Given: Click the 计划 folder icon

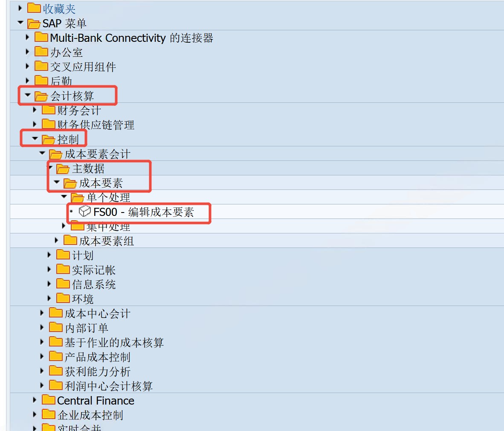Looking at the screenshot, I should (63, 254).
